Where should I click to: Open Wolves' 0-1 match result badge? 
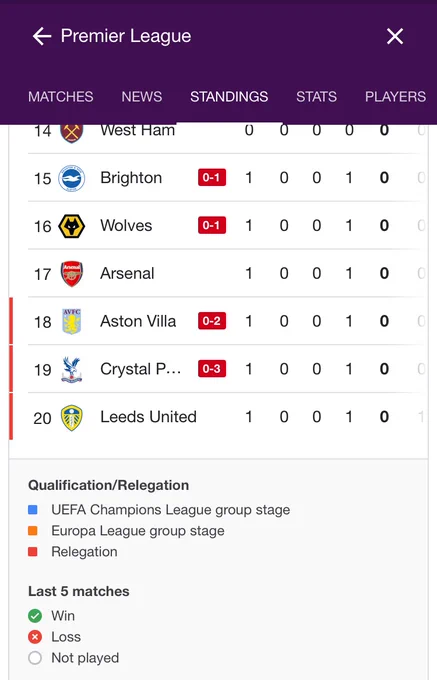[x=212, y=226]
